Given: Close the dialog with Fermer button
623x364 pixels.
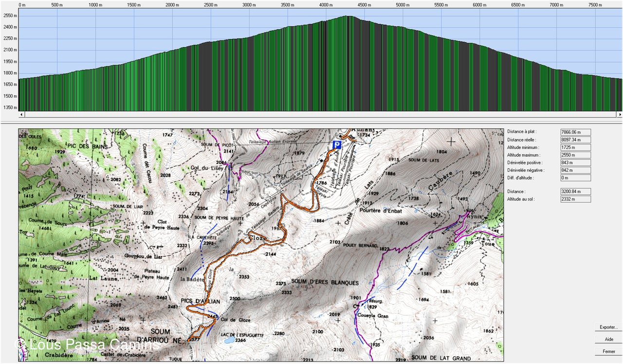Looking at the screenshot, I should (608, 351).
